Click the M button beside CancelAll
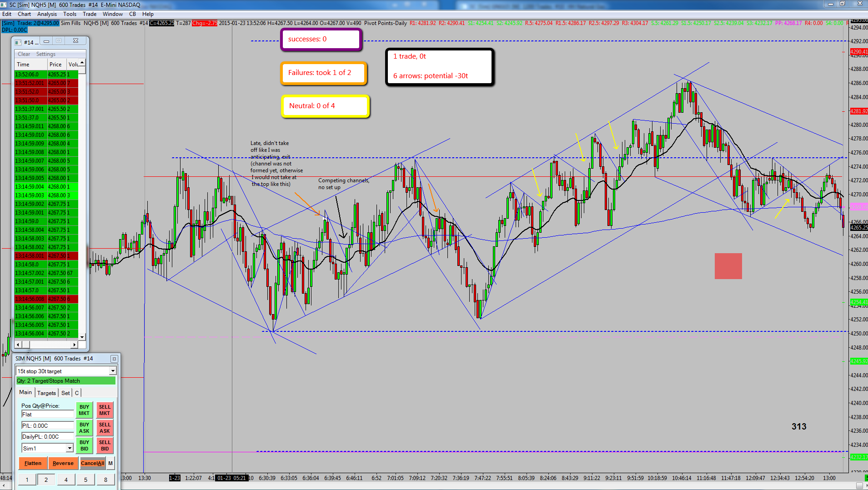The height and width of the screenshot is (490, 868). 110,463
